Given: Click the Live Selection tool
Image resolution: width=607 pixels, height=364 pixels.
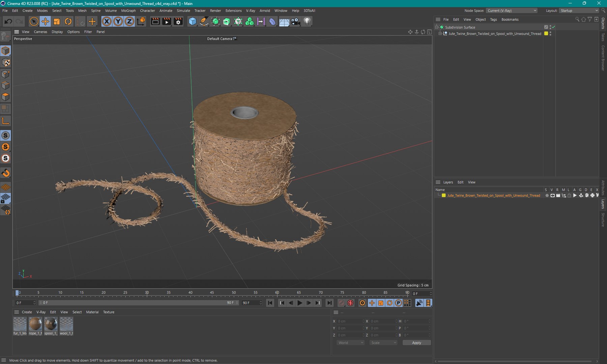Looking at the screenshot, I should point(34,22).
